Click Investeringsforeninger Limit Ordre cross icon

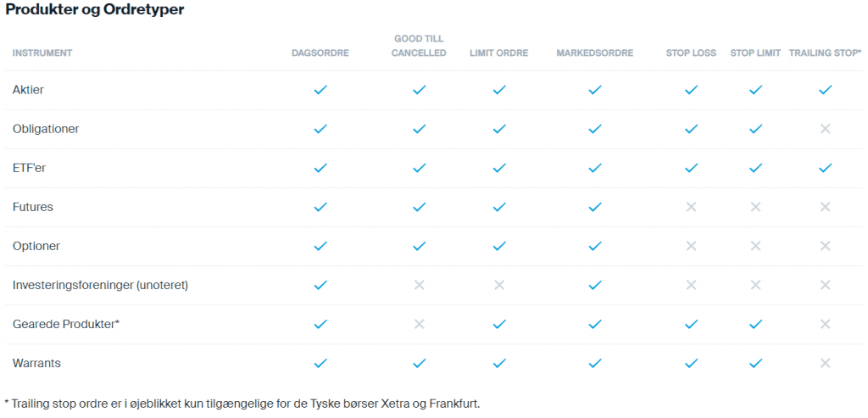coord(499,285)
